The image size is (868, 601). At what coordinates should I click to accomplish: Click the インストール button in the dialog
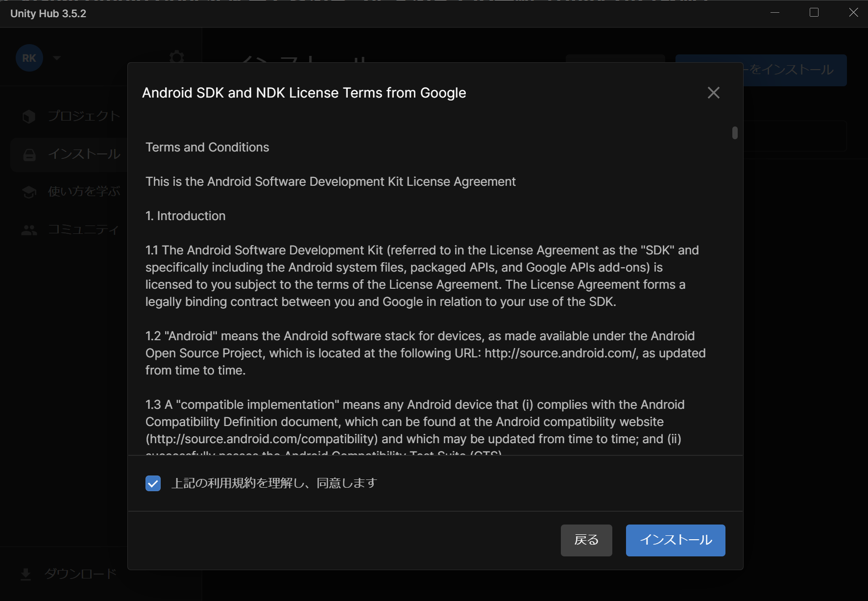coord(675,540)
